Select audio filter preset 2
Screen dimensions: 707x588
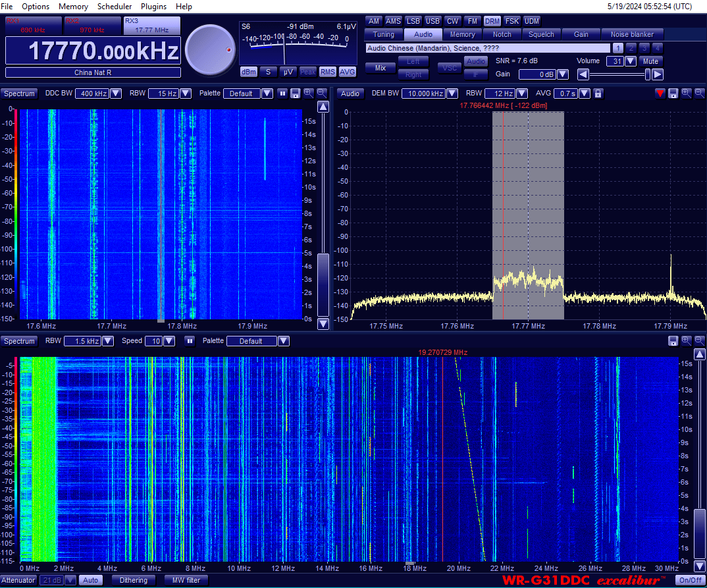click(631, 48)
